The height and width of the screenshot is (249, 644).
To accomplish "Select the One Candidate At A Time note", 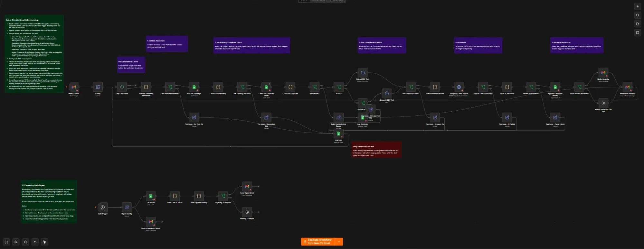I will [x=131, y=65].
